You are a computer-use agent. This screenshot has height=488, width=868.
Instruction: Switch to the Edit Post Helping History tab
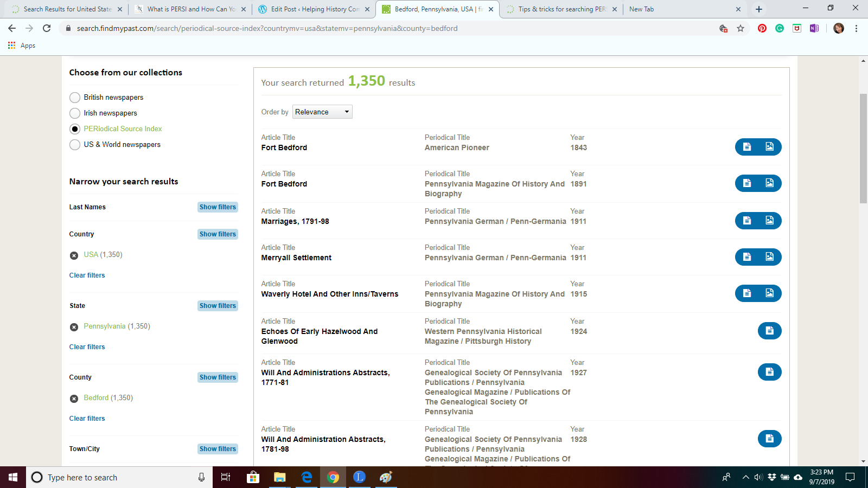315,9
